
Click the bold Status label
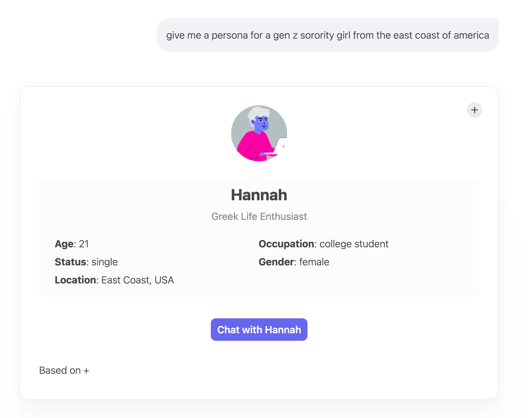pos(70,262)
